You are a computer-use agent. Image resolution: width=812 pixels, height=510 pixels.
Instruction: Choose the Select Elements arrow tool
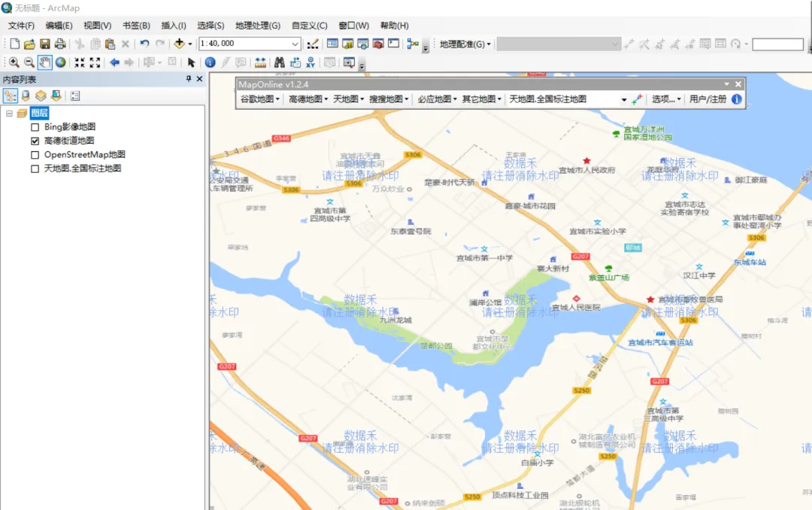(x=191, y=62)
